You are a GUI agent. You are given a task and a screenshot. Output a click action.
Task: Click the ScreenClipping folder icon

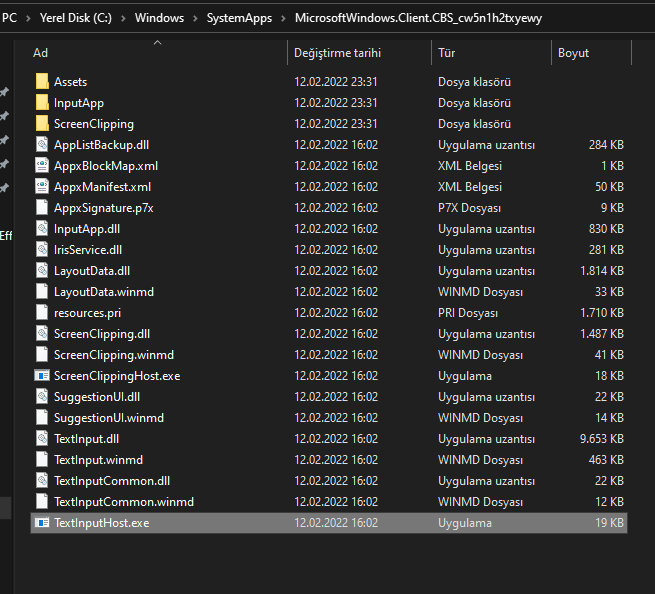coord(42,123)
